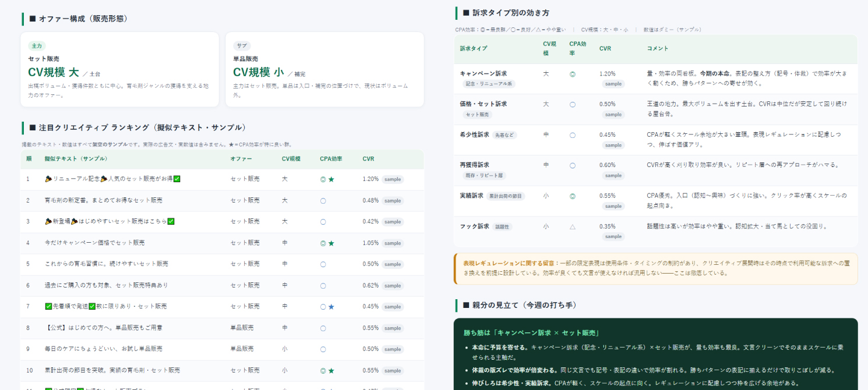
Task: Click the sample badge under フック訴求's 0.35%
Action: click(x=613, y=236)
